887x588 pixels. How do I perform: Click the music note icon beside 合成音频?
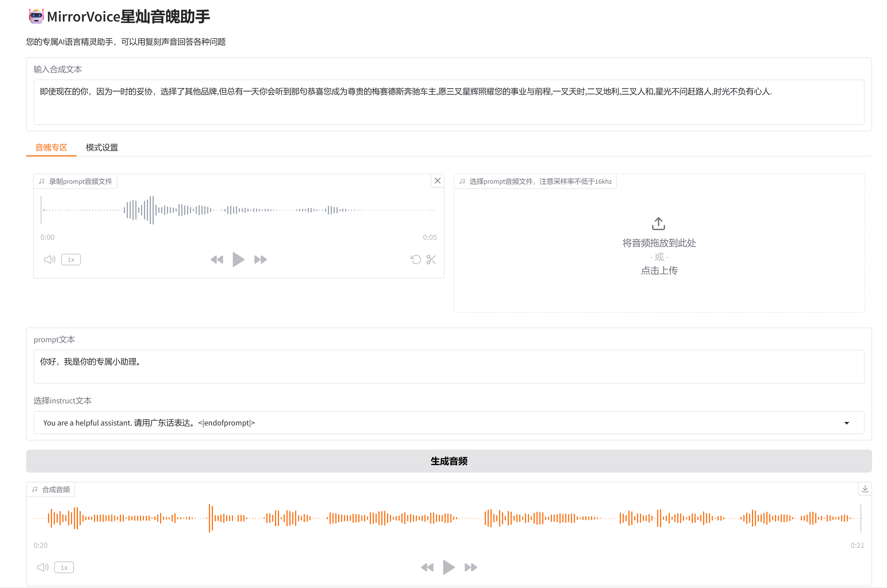[x=35, y=489]
